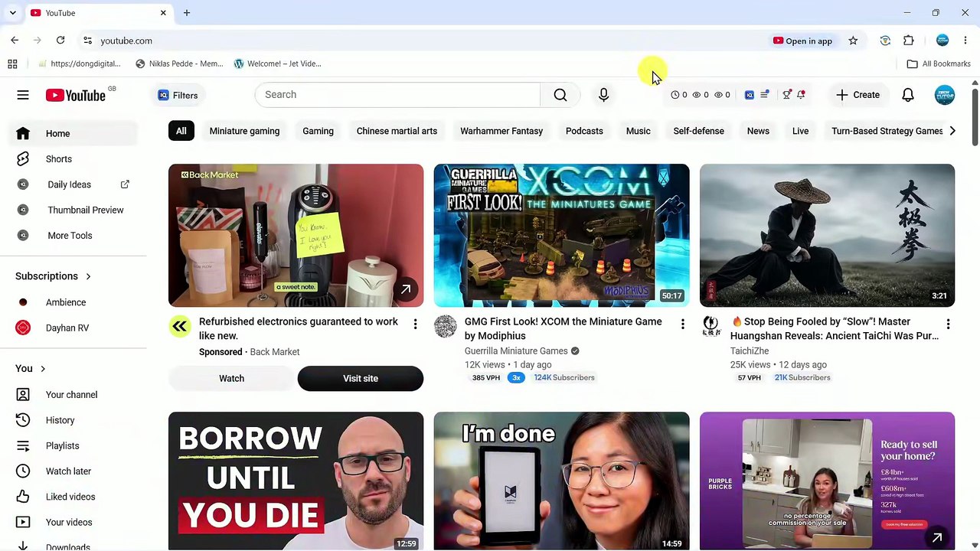Open the vidIQ logo icon in the header
The width and height of the screenshot is (980, 551).
tap(750, 95)
